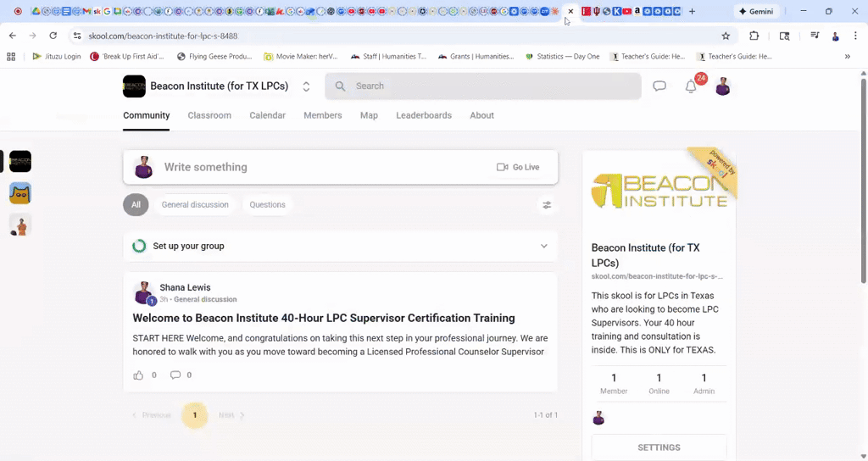This screenshot has width=868, height=461.
Task: Open Chrome profile avatar in toolbar
Action: (x=835, y=36)
